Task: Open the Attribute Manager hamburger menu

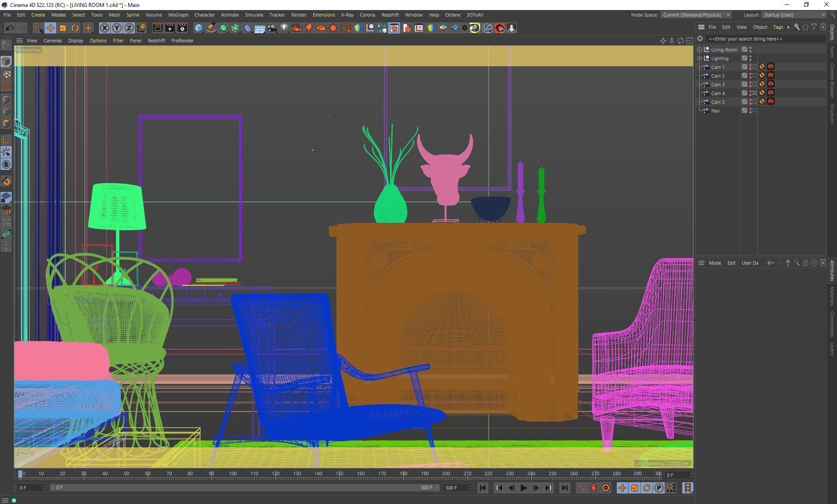Action: tap(701, 263)
